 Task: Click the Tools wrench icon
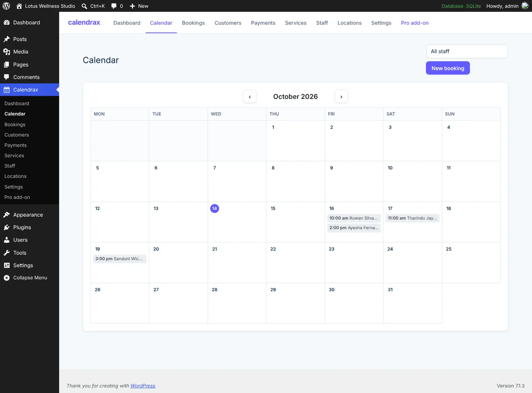coord(7,253)
